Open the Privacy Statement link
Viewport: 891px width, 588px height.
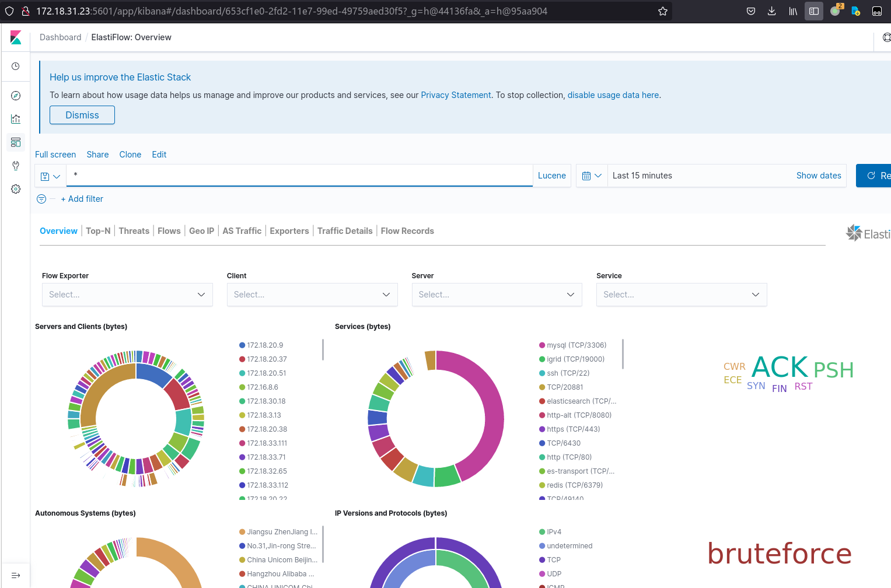click(x=456, y=95)
